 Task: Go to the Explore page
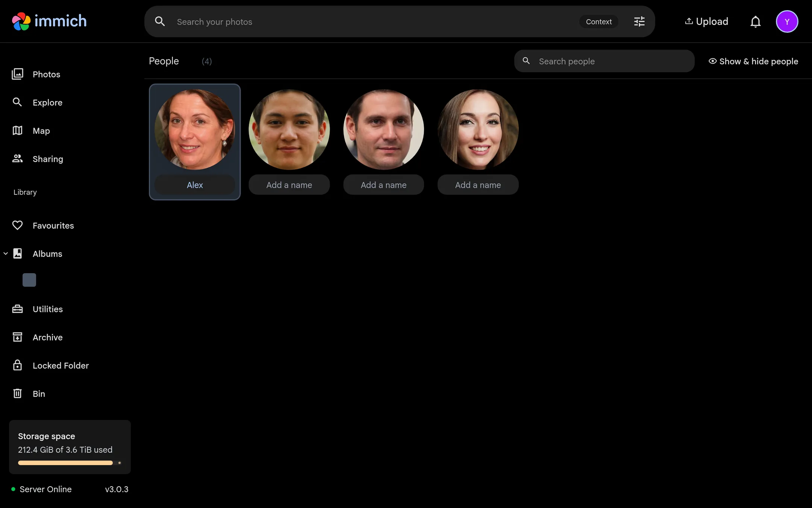[x=47, y=102]
